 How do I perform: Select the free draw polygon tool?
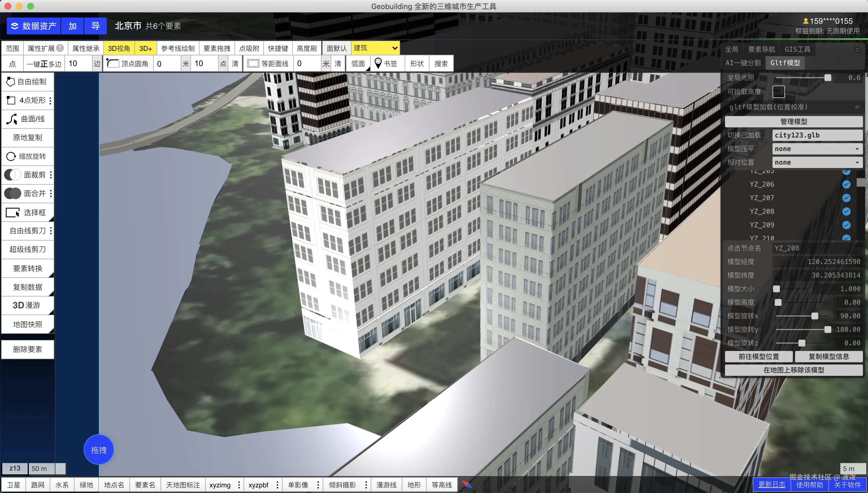(x=27, y=82)
